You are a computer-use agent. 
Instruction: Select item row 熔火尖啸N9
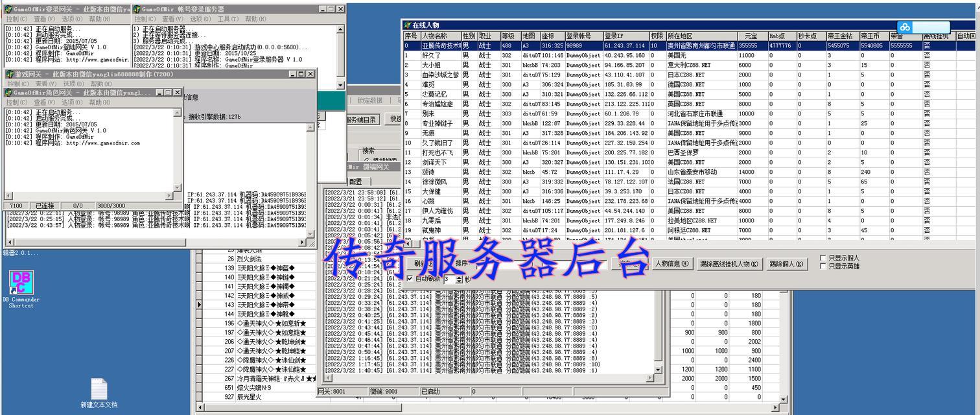259,388
